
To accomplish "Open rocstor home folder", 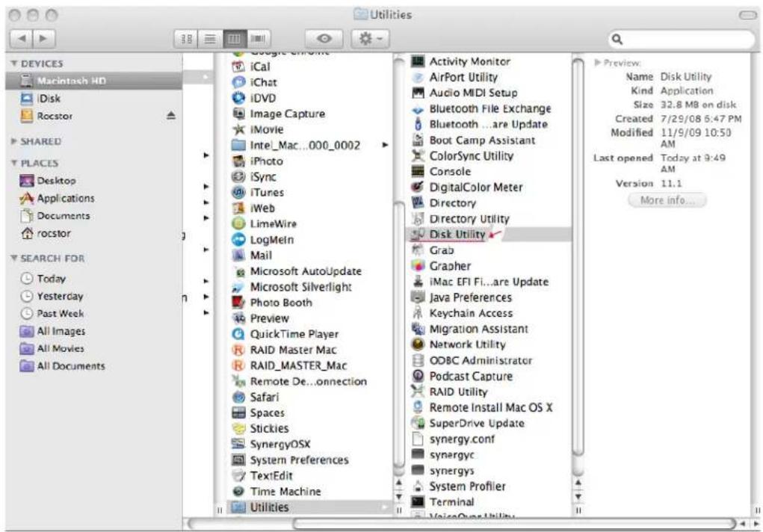I will point(46,233).
